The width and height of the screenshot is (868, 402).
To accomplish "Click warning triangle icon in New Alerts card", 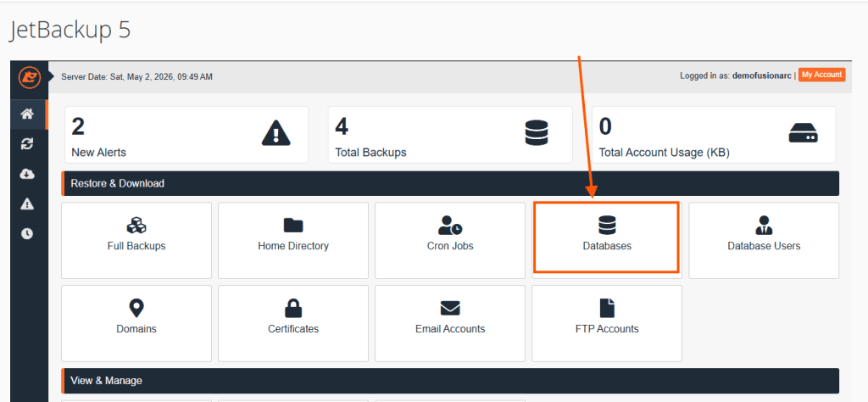I will point(275,133).
